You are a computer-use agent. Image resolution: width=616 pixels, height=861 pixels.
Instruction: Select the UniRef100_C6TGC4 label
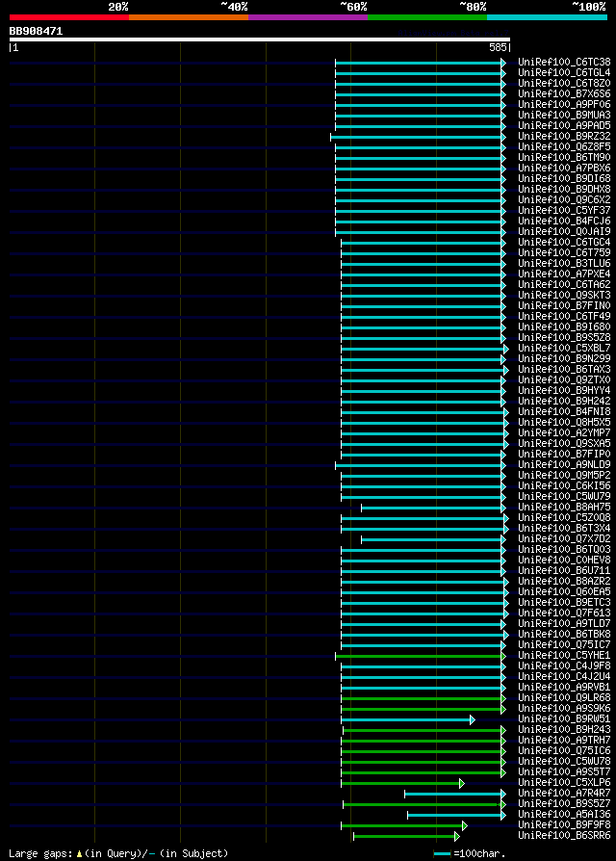[x=564, y=242]
